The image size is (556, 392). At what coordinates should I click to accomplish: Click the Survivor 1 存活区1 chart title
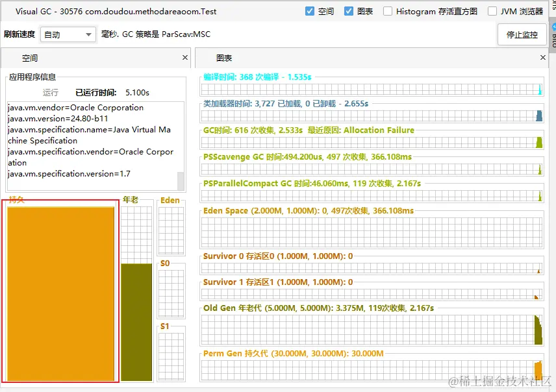click(278, 282)
